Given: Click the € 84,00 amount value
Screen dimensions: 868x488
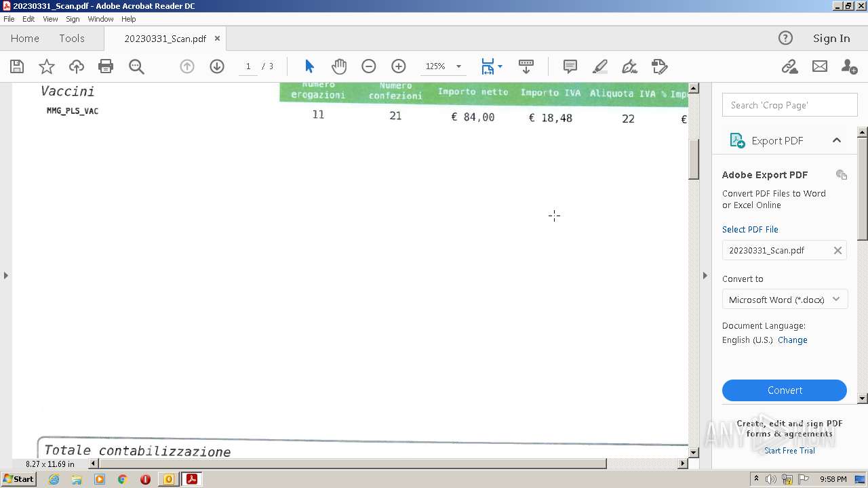Looking at the screenshot, I should 473,117.
